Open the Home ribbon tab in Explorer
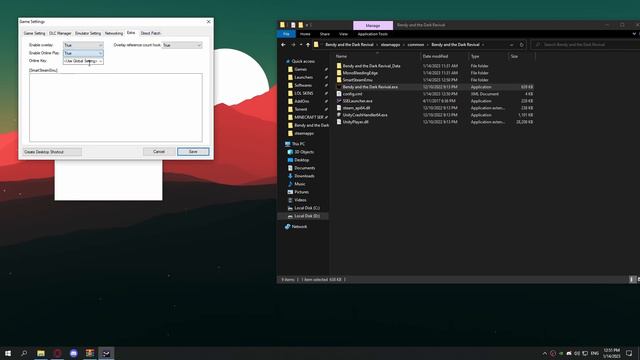 [x=305, y=34]
